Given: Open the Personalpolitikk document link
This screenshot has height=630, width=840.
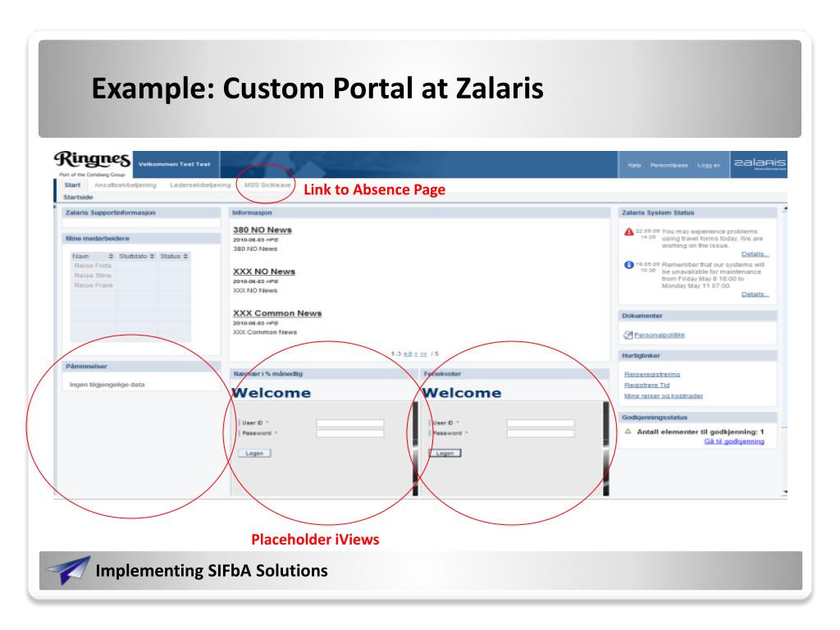Looking at the screenshot, I should pos(660,335).
